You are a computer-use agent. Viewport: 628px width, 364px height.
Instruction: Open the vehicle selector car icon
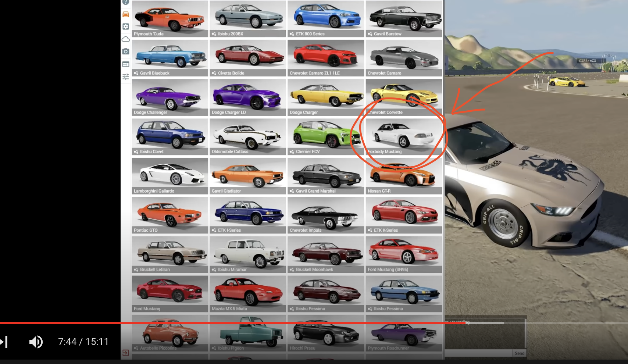[126, 14]
